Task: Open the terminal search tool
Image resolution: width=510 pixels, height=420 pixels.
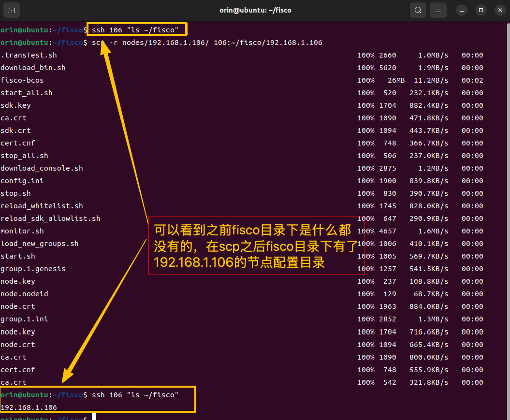Action: click(x=418, y=11)
